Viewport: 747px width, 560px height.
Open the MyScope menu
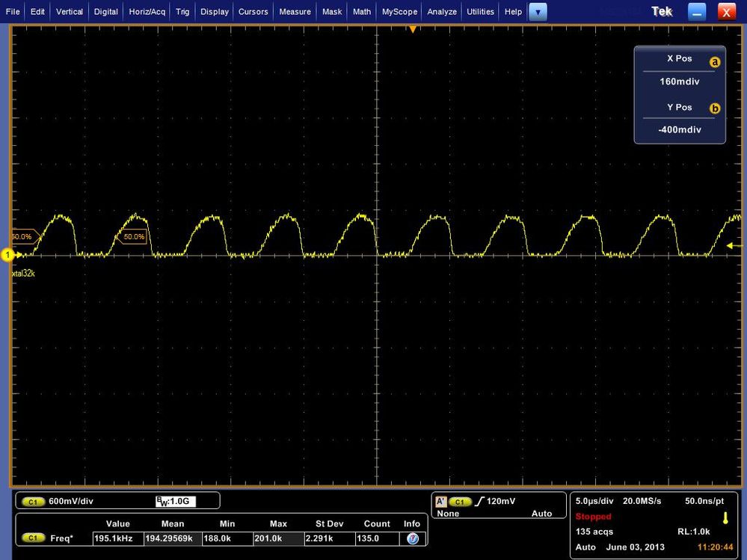coord(400,11)
